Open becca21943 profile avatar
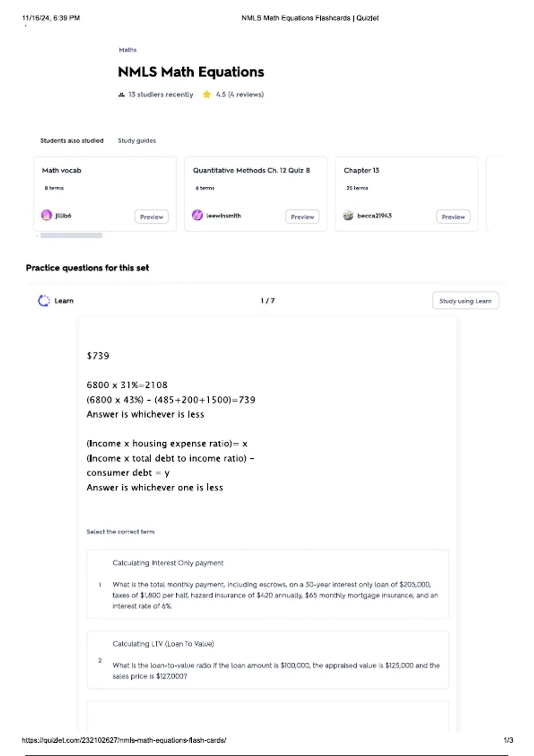 coord(348,216)
